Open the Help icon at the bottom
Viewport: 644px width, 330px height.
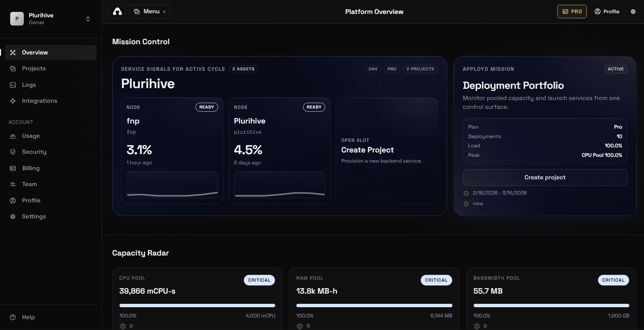click(13, 317)
